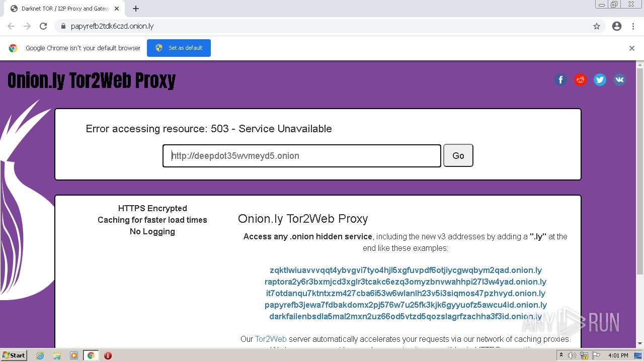Image resolution: width=644 pixels, height=362 pixels.
Task: Open the Reddit social icon
Action: tap(580, 79)
